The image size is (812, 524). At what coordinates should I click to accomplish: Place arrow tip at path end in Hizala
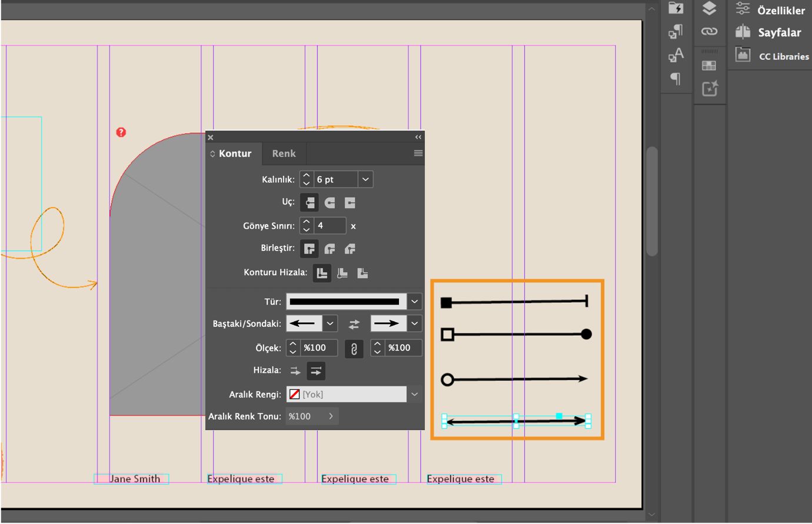[316, 371]
